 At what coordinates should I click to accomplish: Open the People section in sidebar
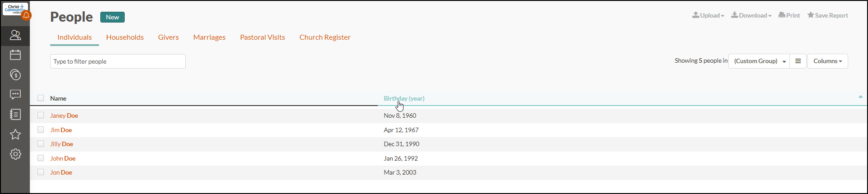click(x=15, y=35)
